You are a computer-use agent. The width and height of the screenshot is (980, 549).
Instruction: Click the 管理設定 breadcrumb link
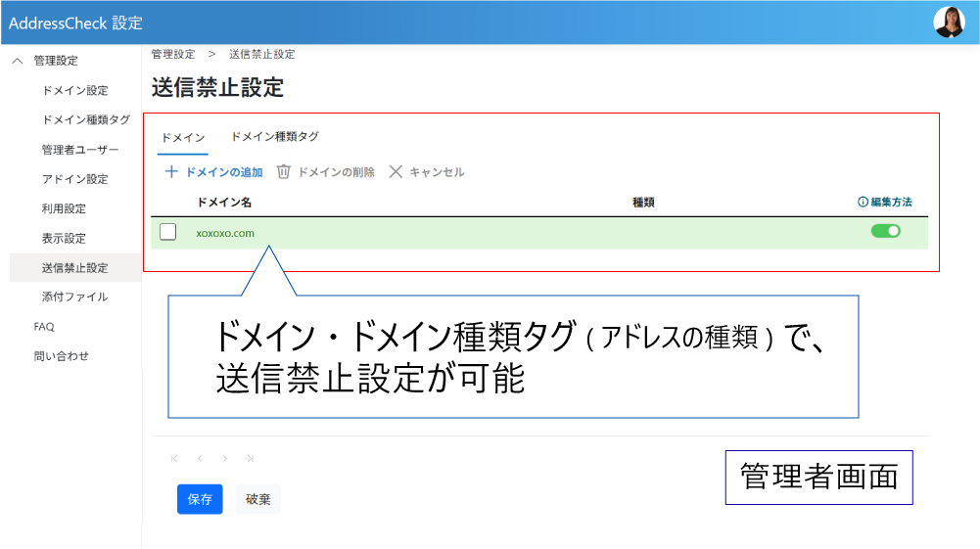coord(173,55)
